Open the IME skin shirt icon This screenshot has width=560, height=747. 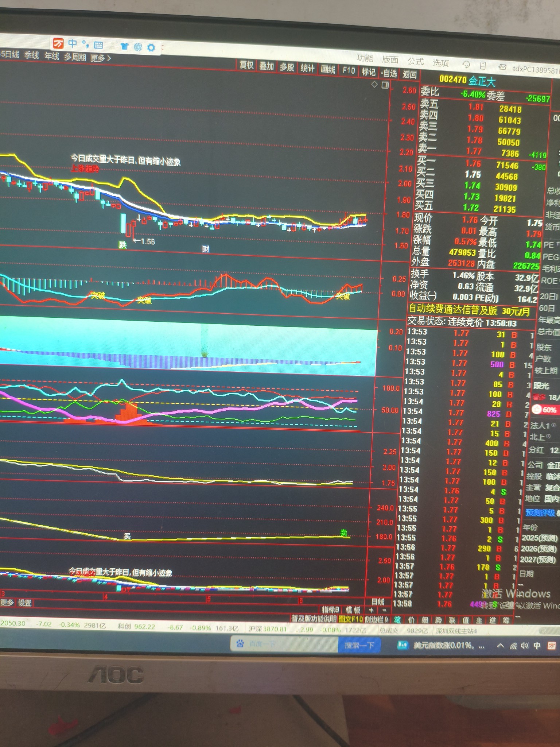coord(124,46)
